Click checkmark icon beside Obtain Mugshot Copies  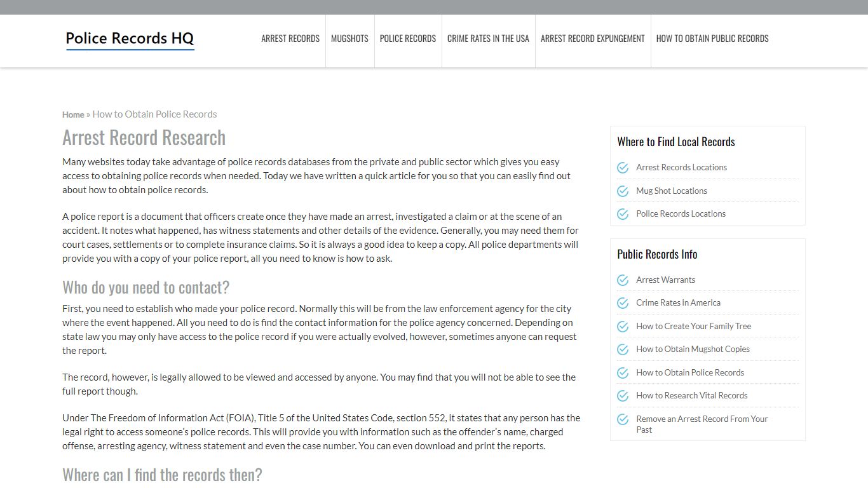point(623,349)
